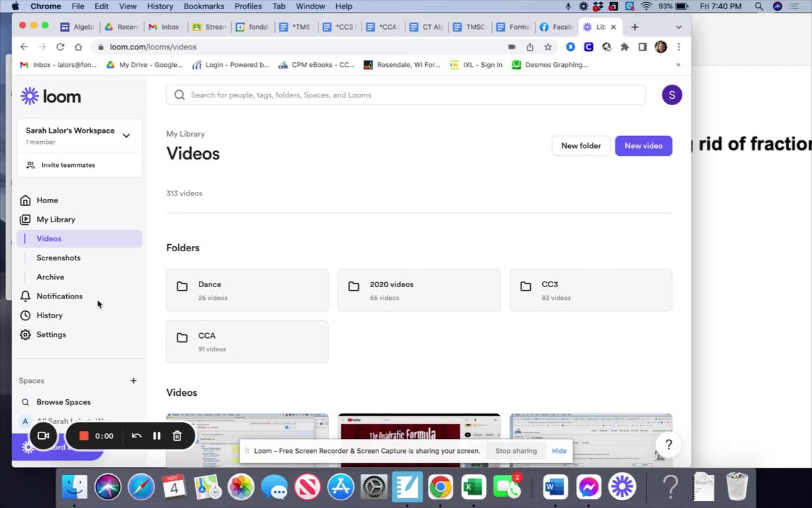Go back in Chrome

click(x=25, y=47)
